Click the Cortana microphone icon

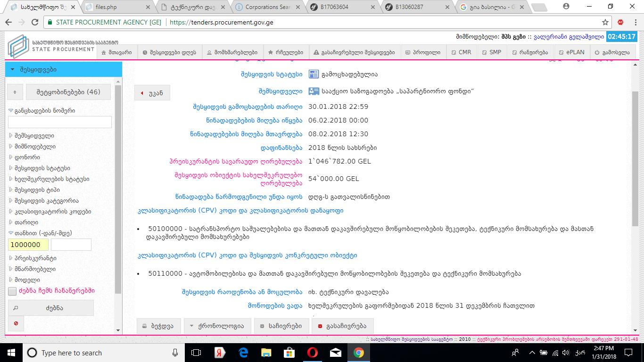[x=175, y=353]
